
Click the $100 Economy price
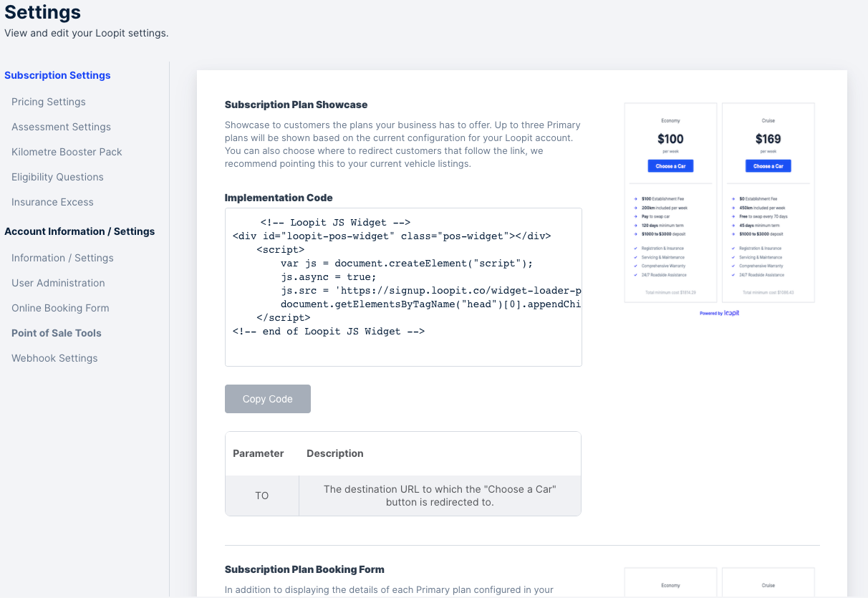tap(670, 139)
